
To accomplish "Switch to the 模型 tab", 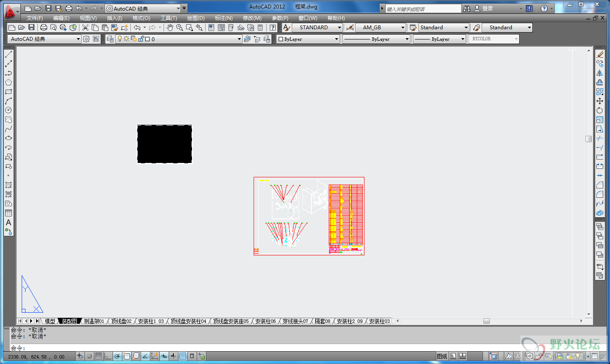I will point(50,321).
